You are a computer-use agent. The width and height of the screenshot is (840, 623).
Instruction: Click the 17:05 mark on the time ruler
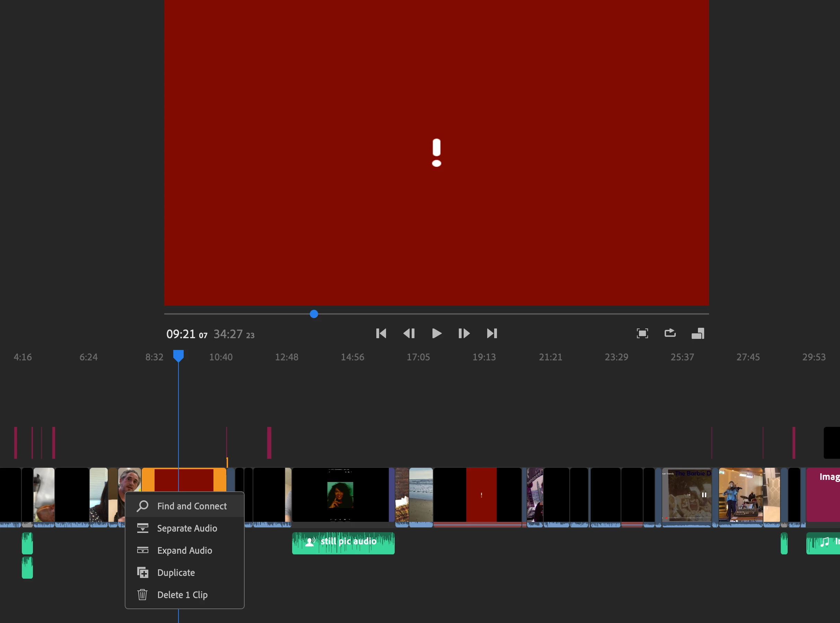tap(418, 357)
